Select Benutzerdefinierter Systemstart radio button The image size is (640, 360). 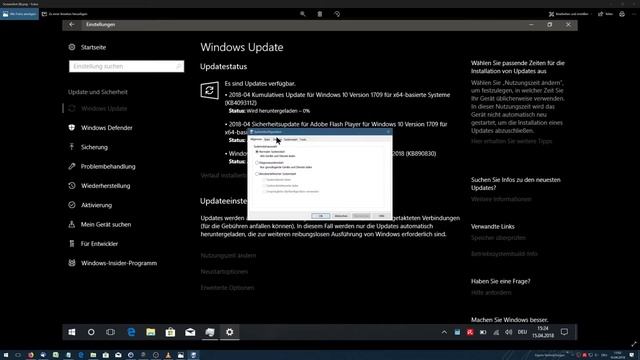click(257, 174)
